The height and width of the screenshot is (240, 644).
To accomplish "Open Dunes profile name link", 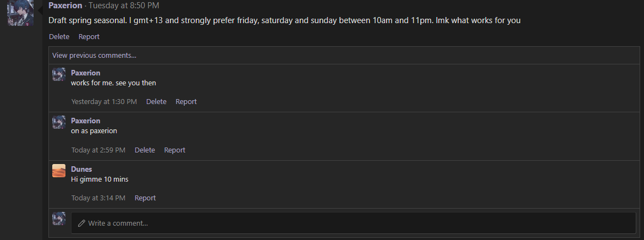I will pos(81,169).
